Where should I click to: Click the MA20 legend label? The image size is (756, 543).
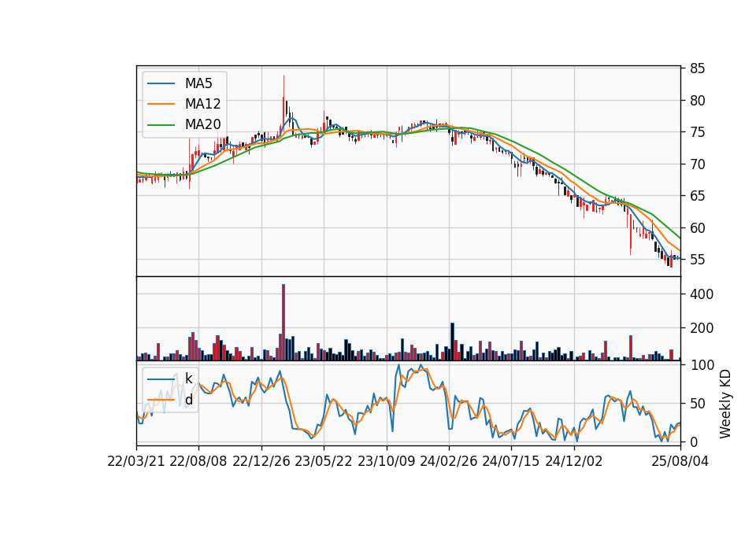click(202, 124)
